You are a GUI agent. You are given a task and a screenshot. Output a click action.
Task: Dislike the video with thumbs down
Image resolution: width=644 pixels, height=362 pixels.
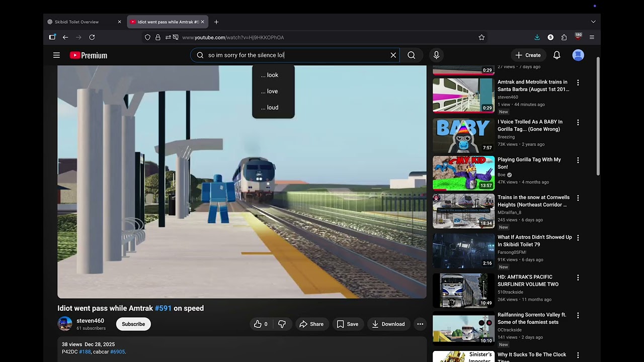point(282,324)
